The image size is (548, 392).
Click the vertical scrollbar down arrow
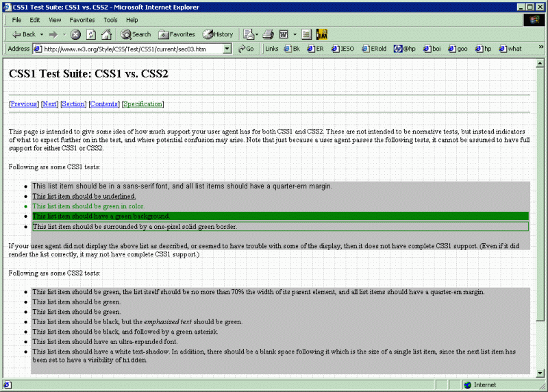540,373
